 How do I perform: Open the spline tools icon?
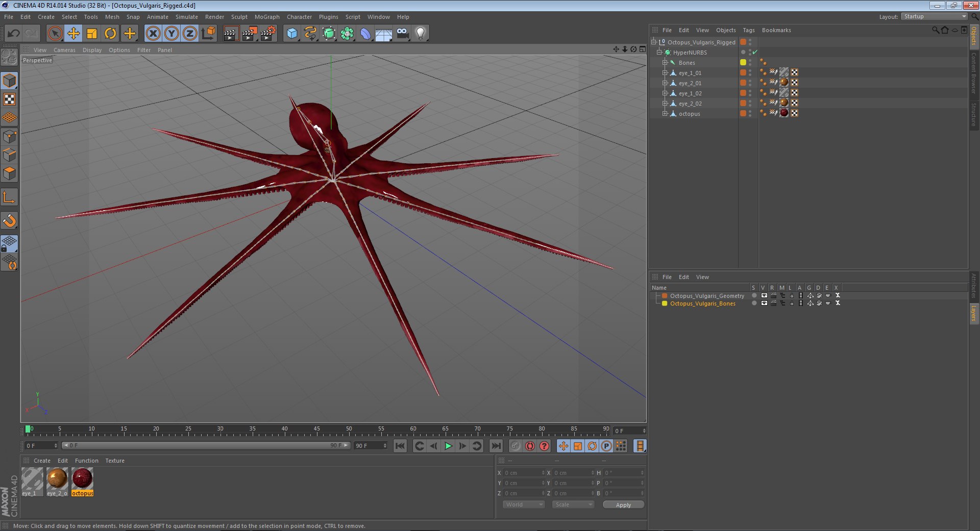310,34
